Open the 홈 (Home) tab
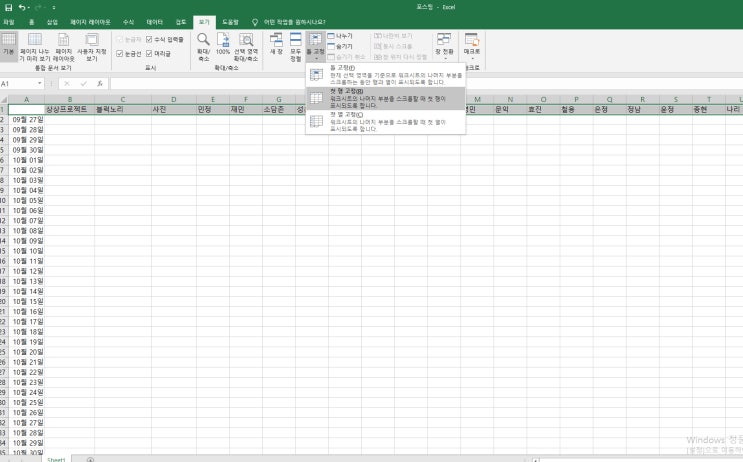 31,22
